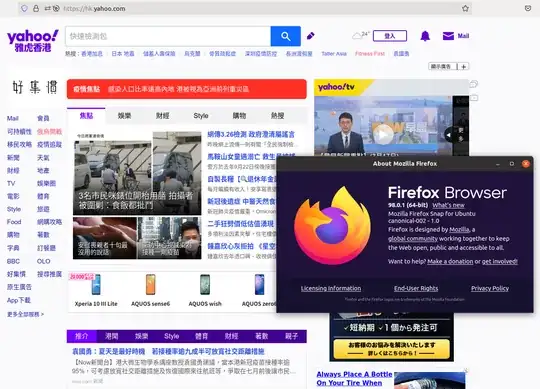Screen dimensions: 540x389
Task: Click the headline news photo of vans
Action: click(x=137, y=174)
